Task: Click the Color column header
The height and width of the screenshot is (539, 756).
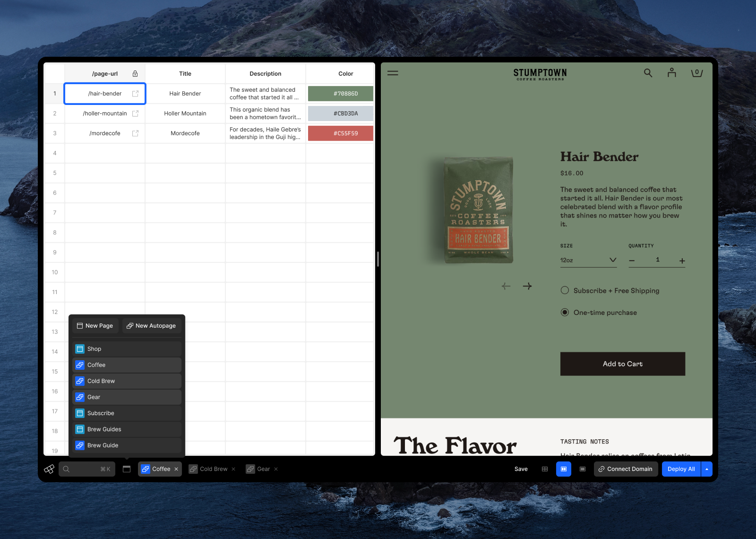Action: 341,74
